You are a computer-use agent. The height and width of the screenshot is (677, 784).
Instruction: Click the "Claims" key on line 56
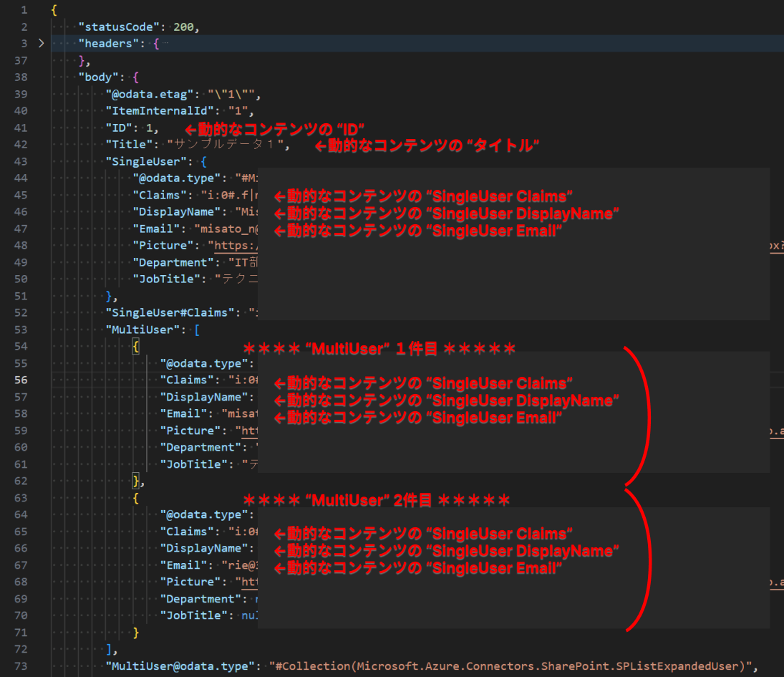click(x=187, y=380)
